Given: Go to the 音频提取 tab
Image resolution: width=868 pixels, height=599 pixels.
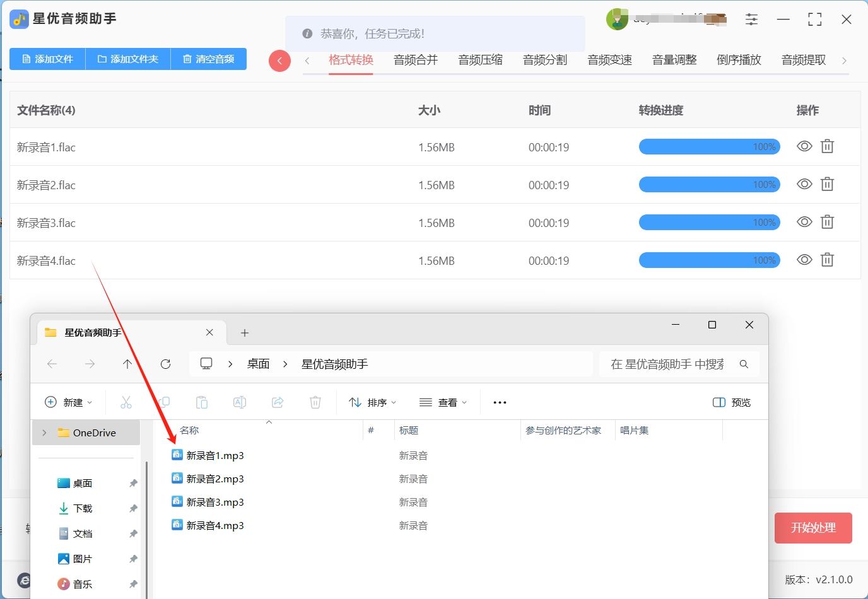Looking at the screenshot, I should click(804, 60).
